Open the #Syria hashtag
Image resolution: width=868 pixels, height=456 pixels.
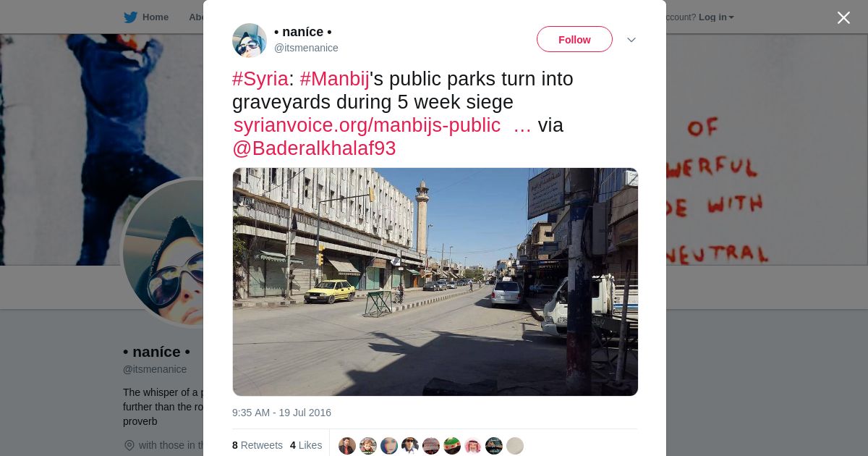[x=260, y=79]
